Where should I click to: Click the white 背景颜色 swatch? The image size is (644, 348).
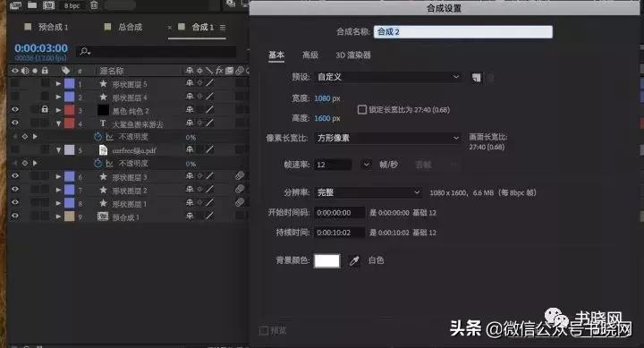coord(327,261)
